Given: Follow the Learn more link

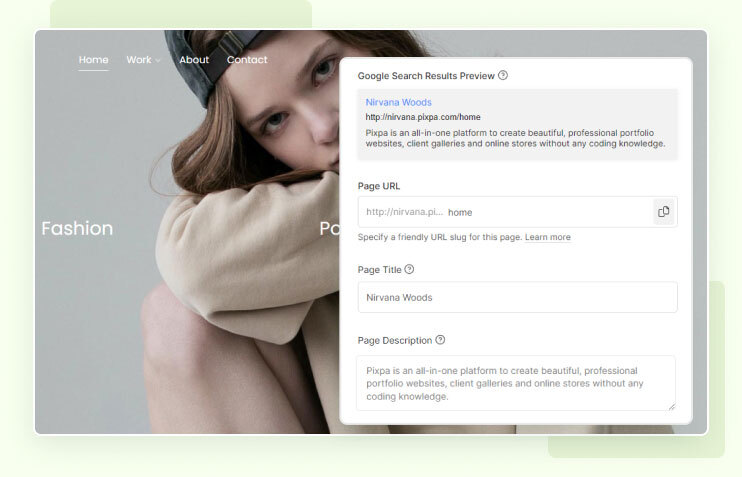Looking at the screenshot, I should 547,237.
